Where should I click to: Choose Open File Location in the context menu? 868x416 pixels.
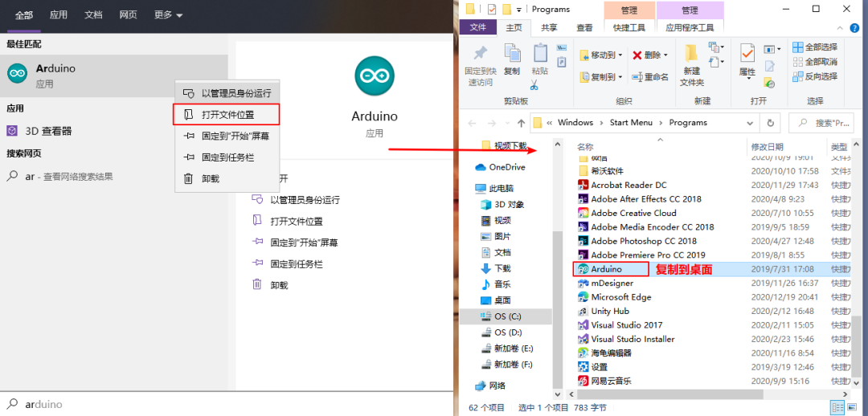[227, 115]
